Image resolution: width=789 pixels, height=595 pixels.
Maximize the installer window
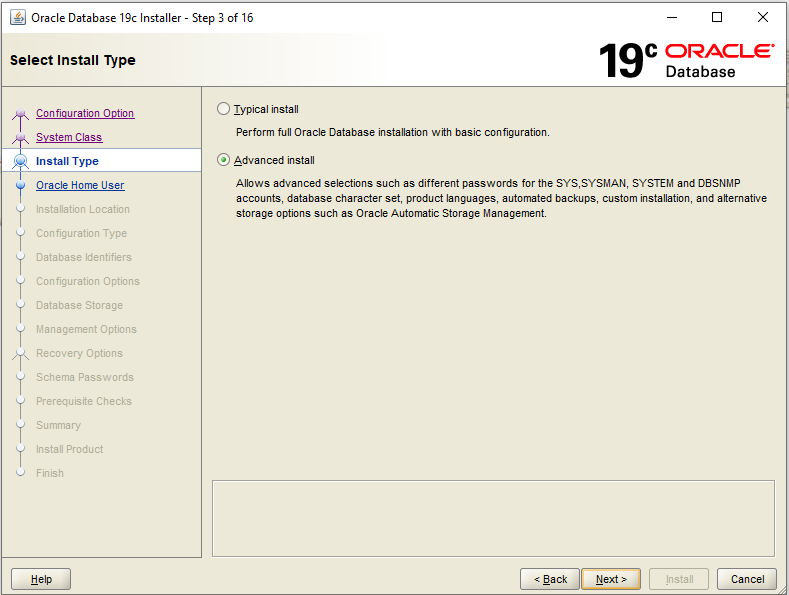click(x=717, y=17)
